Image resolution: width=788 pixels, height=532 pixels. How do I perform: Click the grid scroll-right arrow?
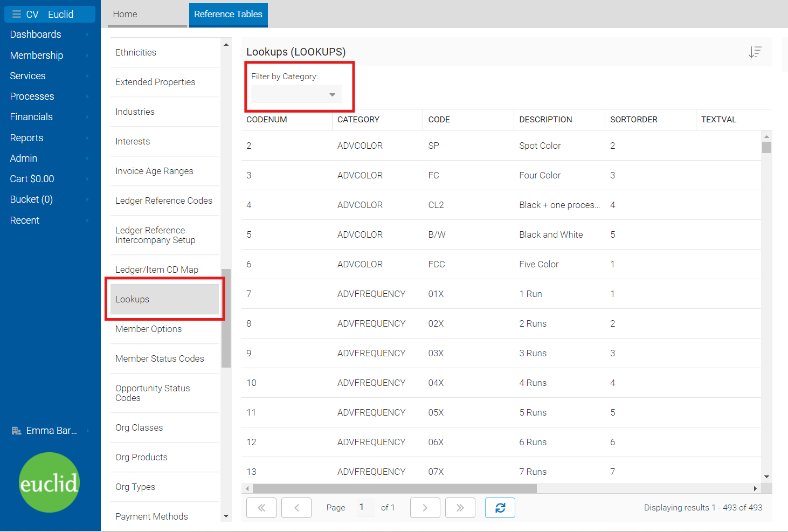pyautogui.click(x=755, y=488)
